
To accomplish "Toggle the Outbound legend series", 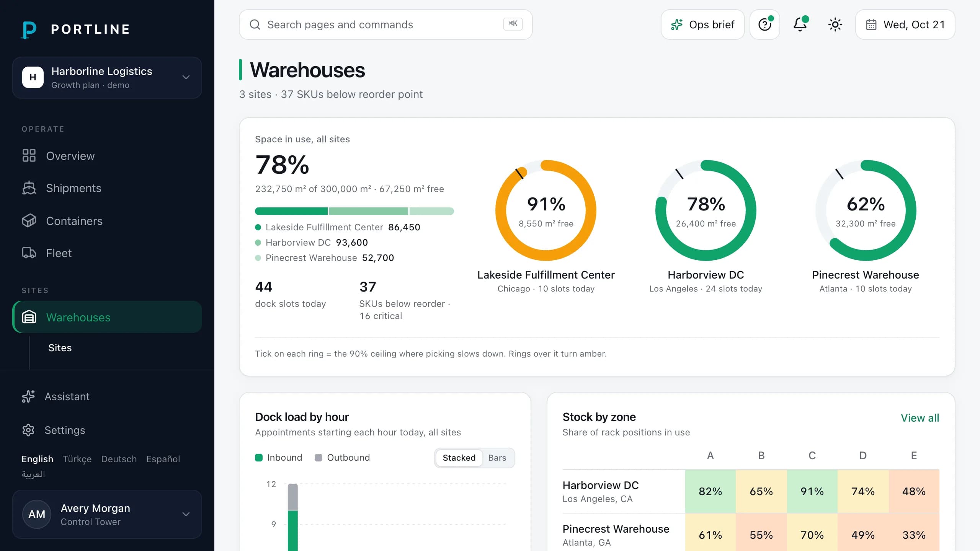I will click(342, 458).
